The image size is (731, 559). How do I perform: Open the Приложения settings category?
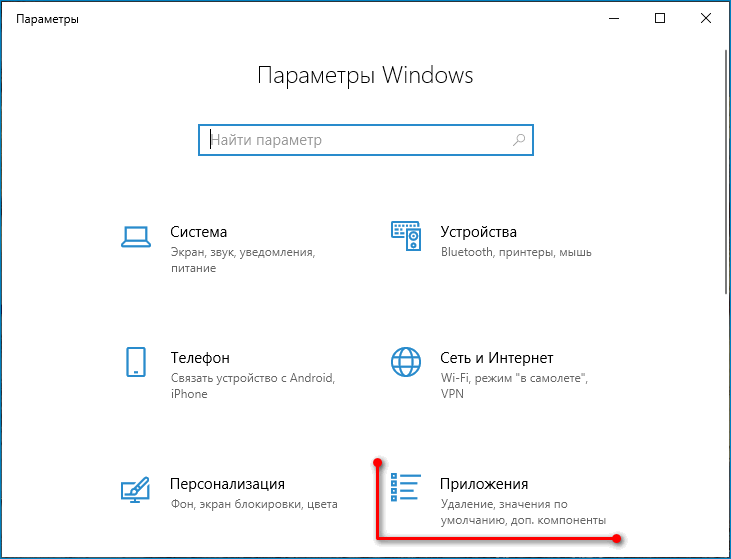point(499,501)
